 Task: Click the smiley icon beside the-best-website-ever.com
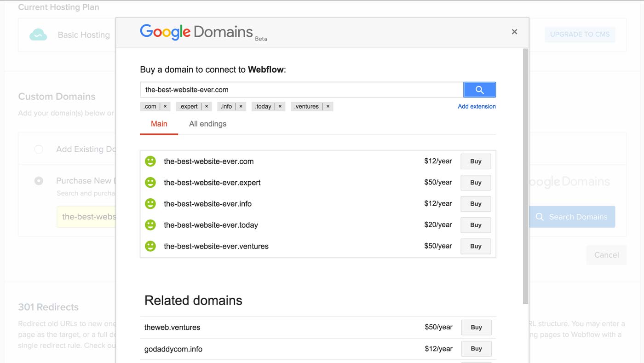click(x=150, y=161)
